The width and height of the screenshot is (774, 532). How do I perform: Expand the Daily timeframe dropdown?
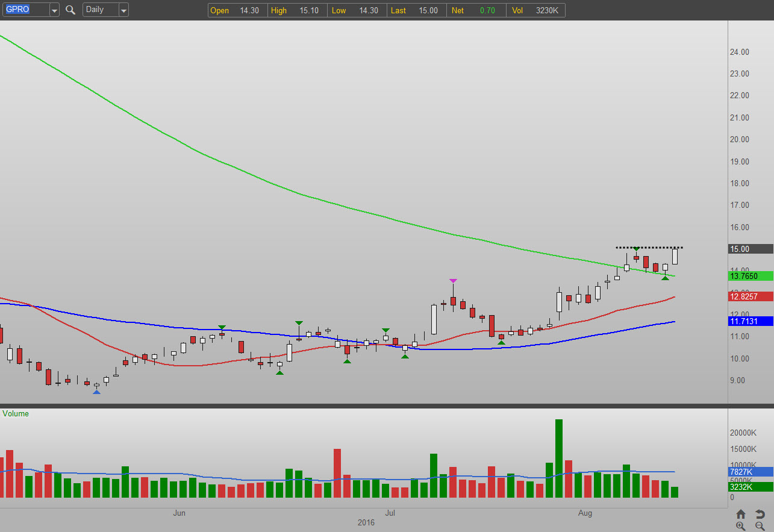pyautogui.click(x=123, y=10)
